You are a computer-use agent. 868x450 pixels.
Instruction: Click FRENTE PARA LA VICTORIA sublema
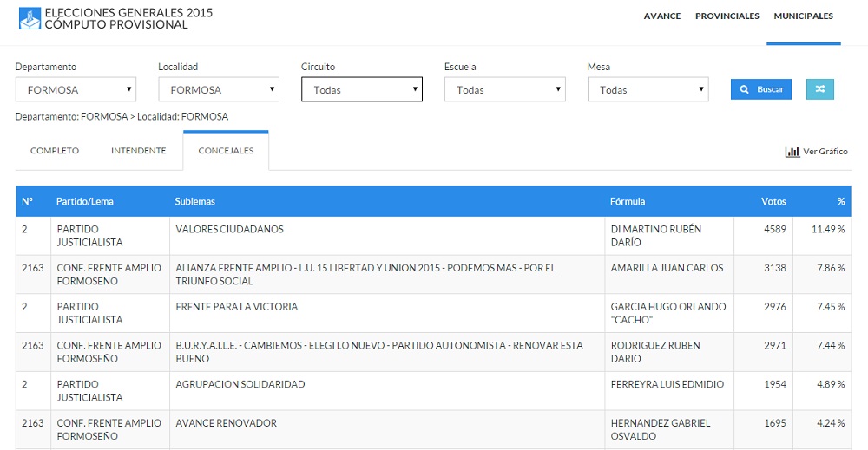point(236,306)
